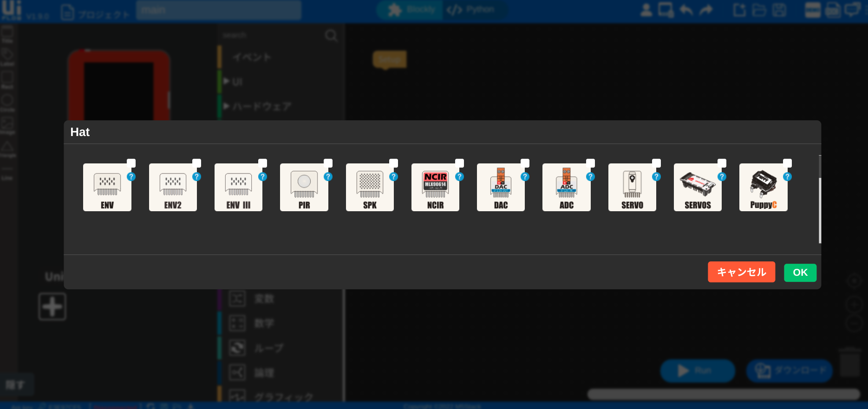Open help for the ENV hat
Viewport: 868px width, 409px height.
[x=131, y=177]
